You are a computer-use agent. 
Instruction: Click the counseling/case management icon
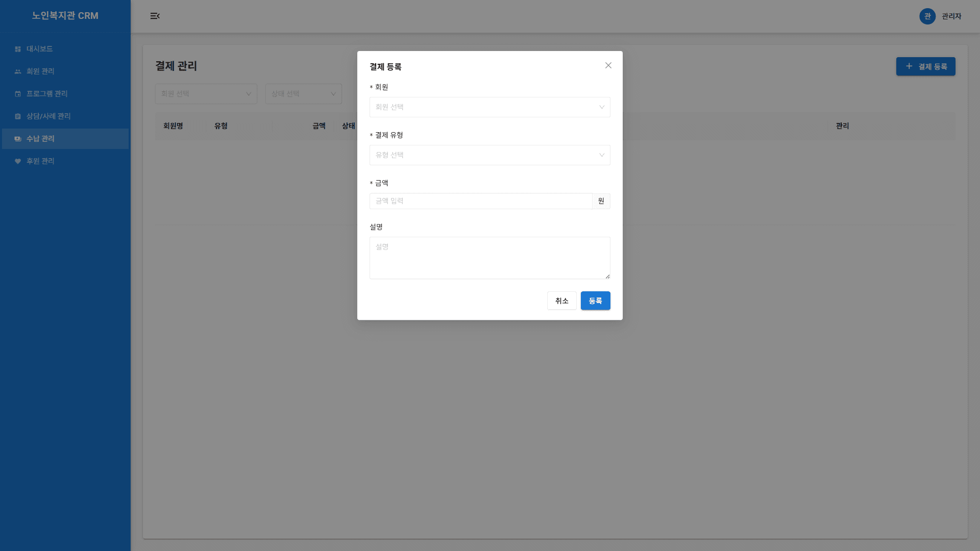point(18,116)
